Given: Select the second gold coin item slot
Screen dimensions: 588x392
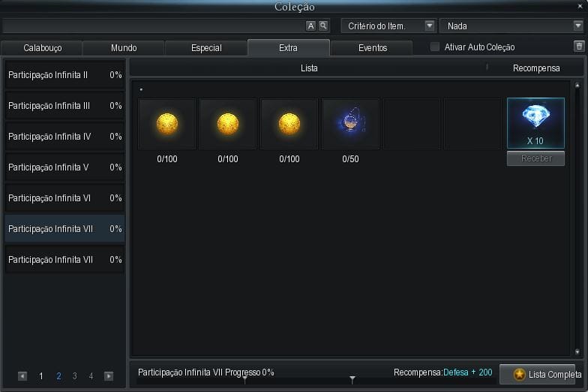Looking at the screenshot, I should (x=227, y=124).
